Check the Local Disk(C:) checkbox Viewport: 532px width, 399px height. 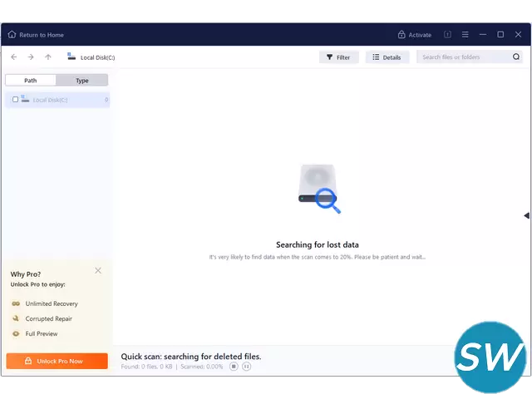(15, 100)
